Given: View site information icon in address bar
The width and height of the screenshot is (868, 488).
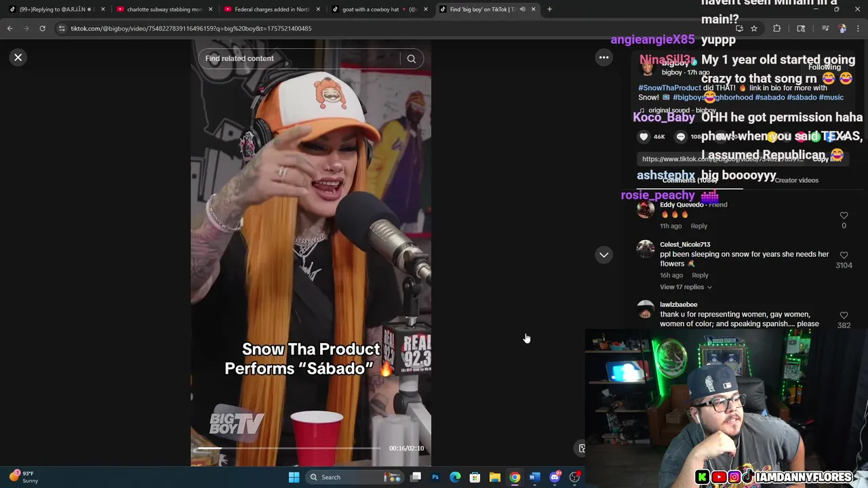Looking at the screenshot, I should (x=62, y=28).
